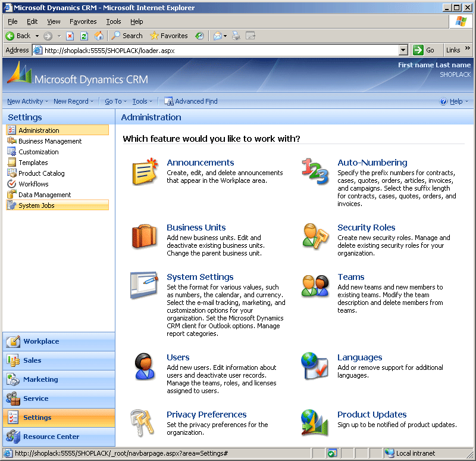Open the Business Units briefcase icon

point(144,236)
